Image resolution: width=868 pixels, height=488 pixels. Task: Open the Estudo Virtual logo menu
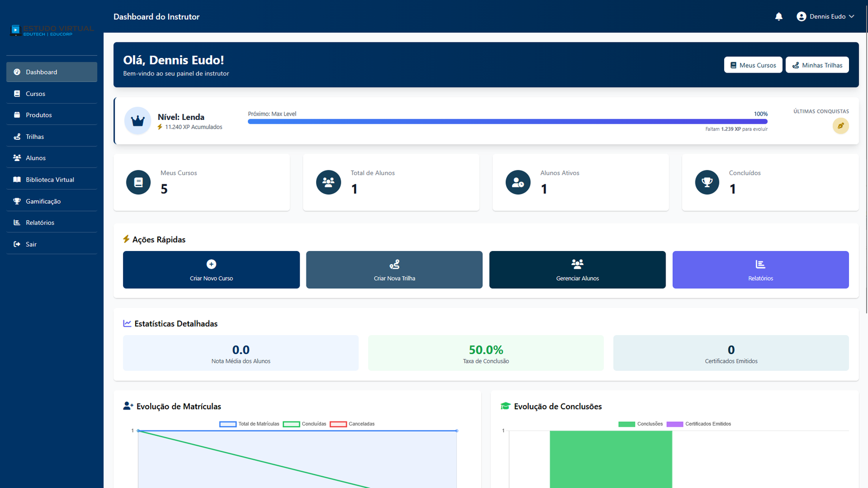pos(52,30)
